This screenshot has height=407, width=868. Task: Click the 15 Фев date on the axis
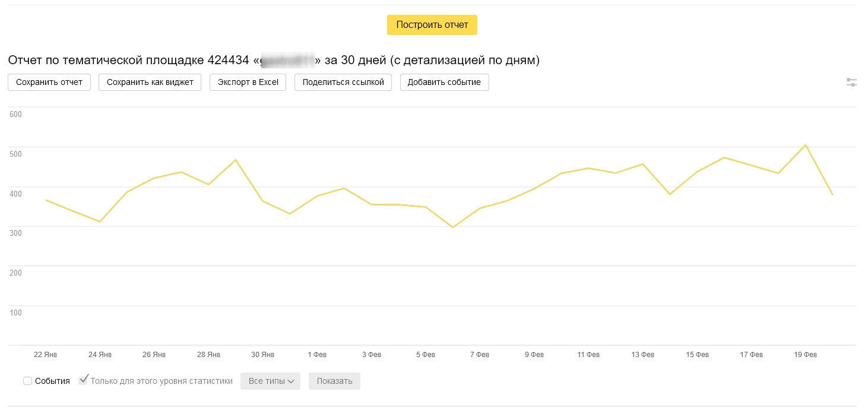(697, 355)
